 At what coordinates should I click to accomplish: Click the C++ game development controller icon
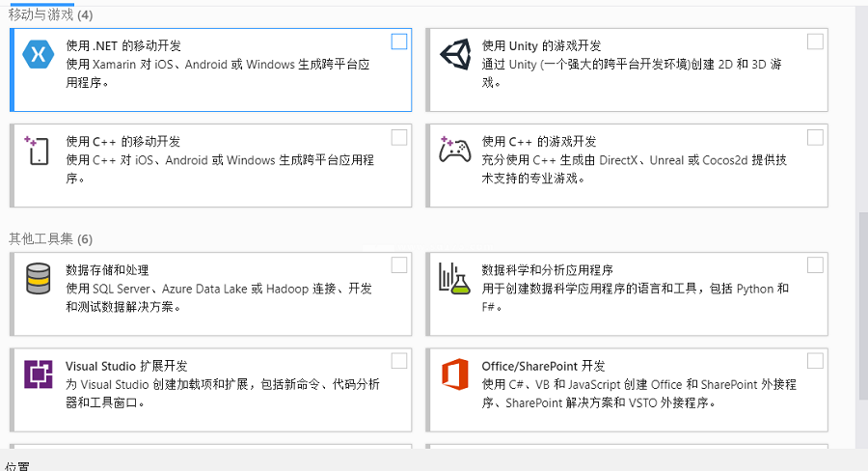[454, 151]
